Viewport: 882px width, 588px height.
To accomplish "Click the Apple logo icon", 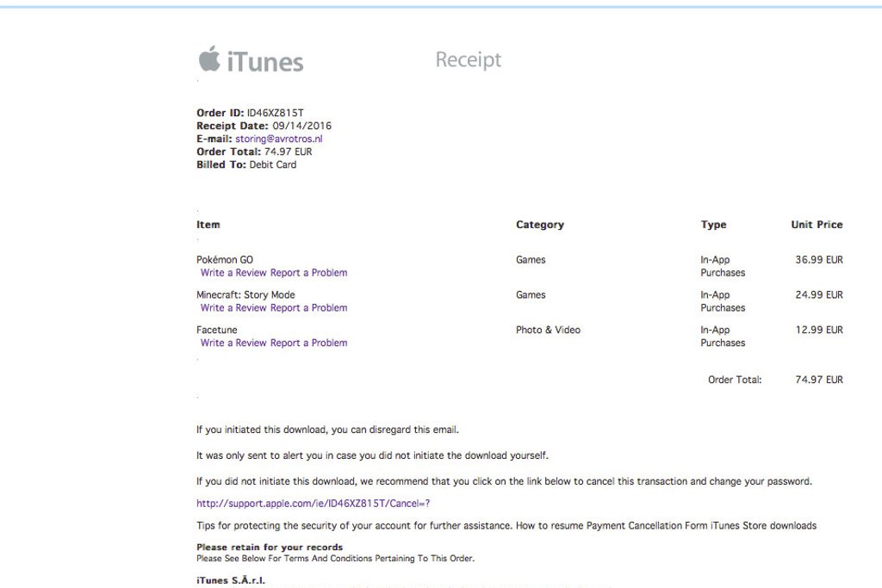I will pyautogui.click(x=209, y=59).
